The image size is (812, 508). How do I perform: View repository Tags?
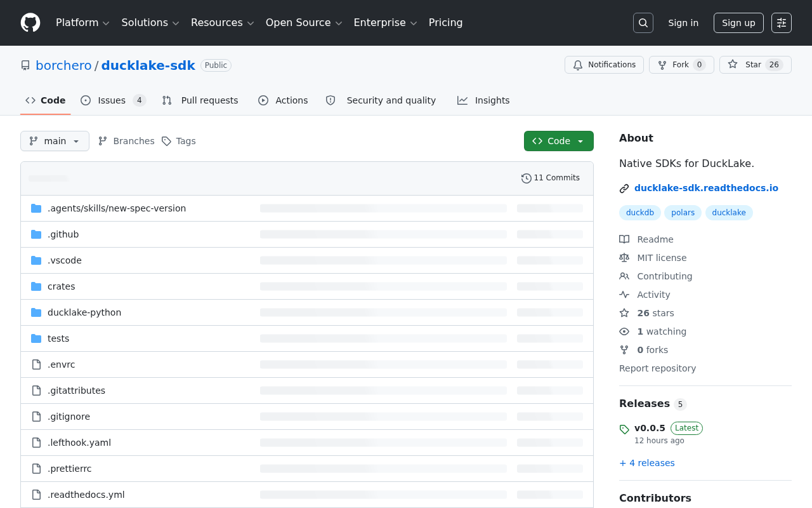pyautogui.click(x=179, y=141)
